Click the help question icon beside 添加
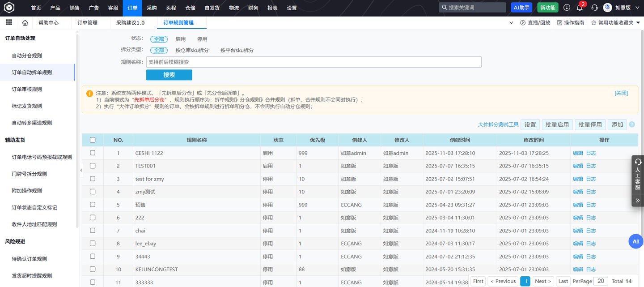 (x=632, y=125)
